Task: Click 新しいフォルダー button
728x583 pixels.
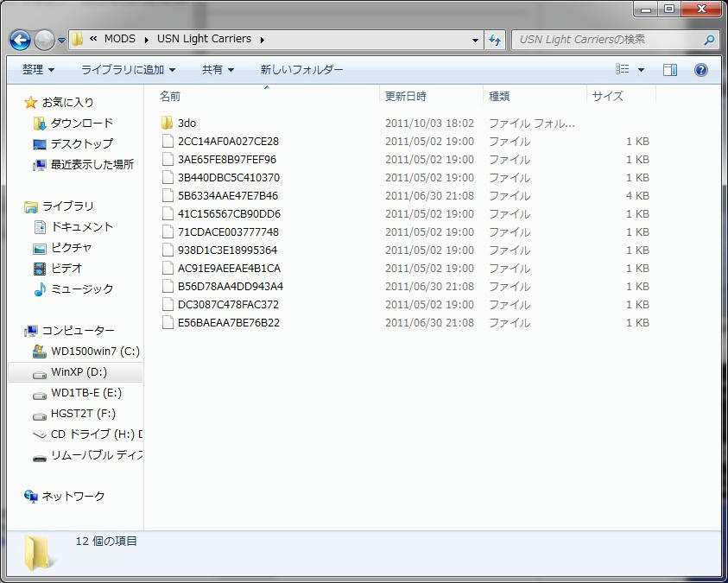Action: pyautogui.click(x=301, y=70)
